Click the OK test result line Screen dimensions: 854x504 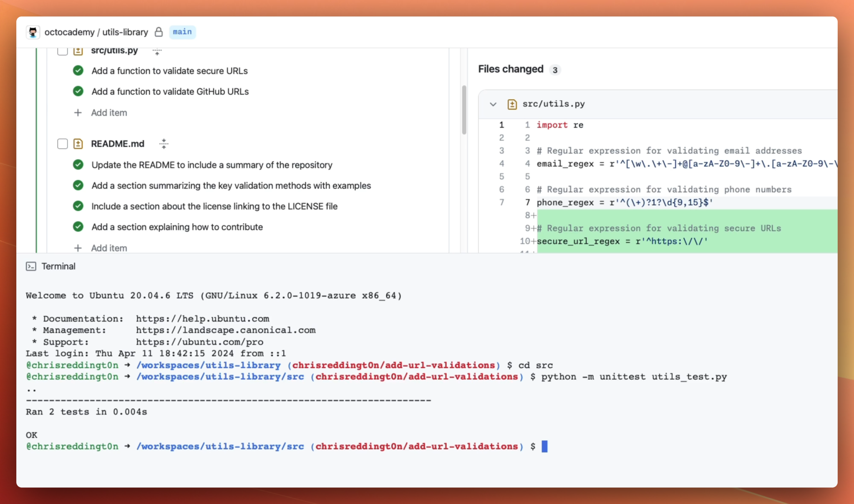click(32, 435)
